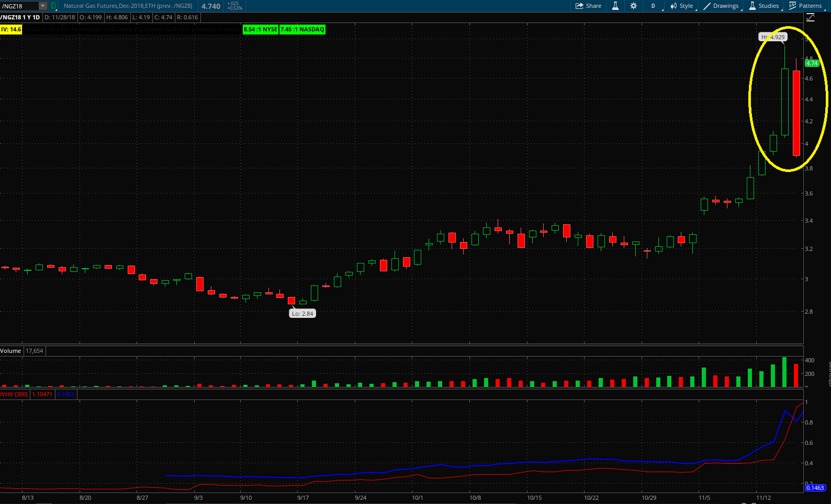Click the D: 11/28/18 date value
The width and height of the screenshot is (831, 504).
pos(60,17)
